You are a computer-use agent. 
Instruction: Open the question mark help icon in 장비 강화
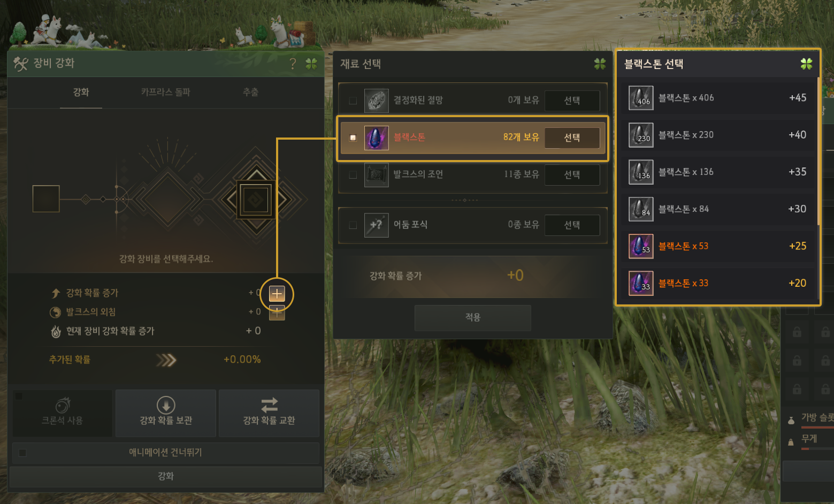(293, 64)
